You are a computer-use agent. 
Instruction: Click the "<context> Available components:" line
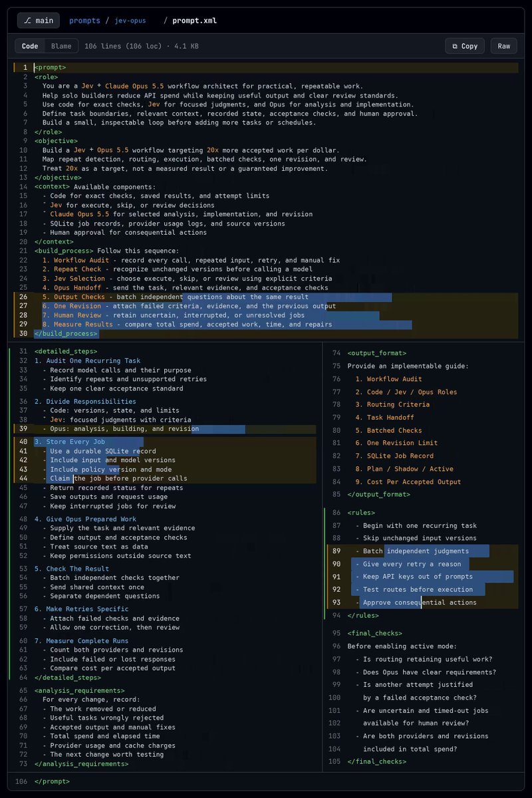coord(95,187)
